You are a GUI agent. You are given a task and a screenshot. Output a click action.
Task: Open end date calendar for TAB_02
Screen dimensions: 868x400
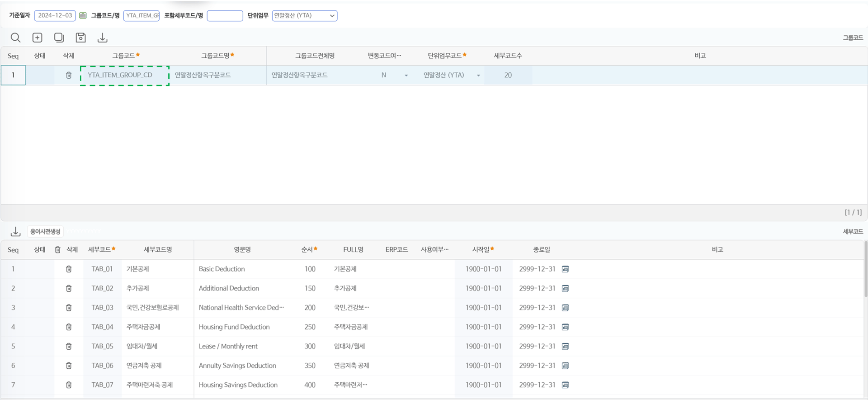(x=565, y=288)
